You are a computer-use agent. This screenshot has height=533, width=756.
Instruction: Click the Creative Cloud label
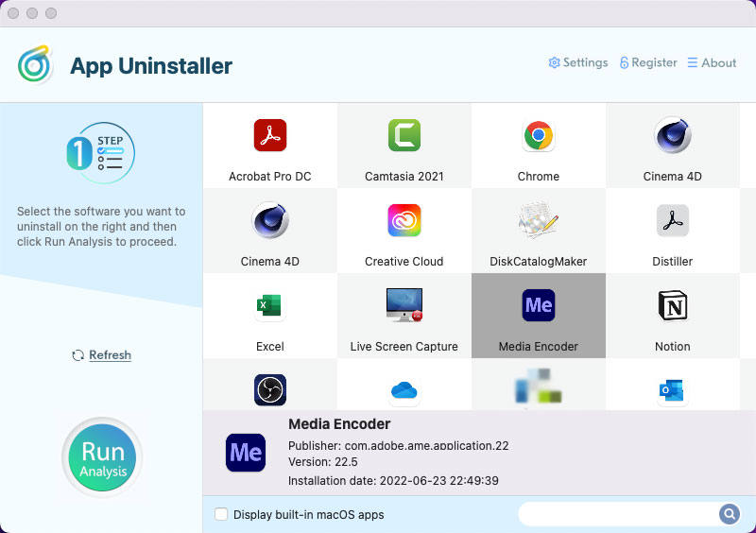pyautogui.click(x=404, y=262)
